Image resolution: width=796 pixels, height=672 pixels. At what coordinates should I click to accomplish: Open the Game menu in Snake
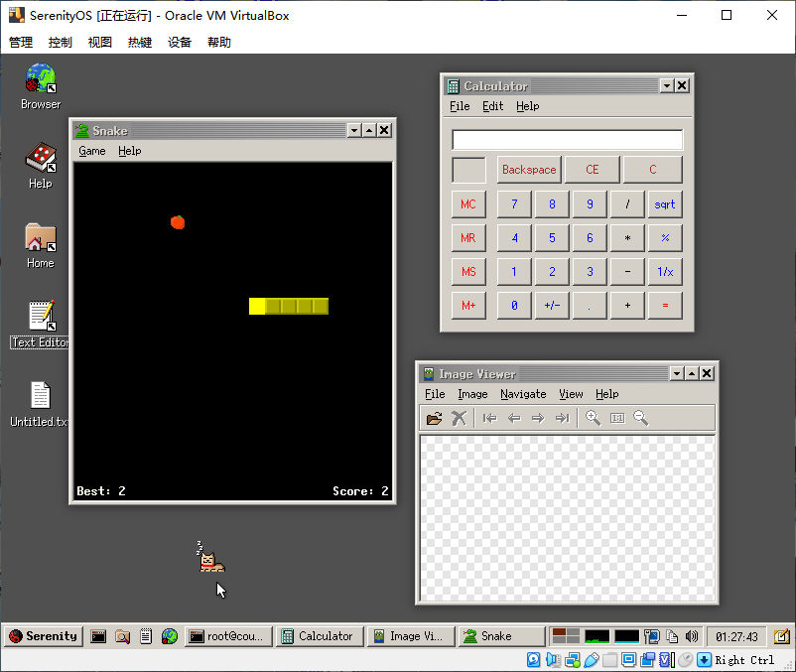(x=92, y=151)
